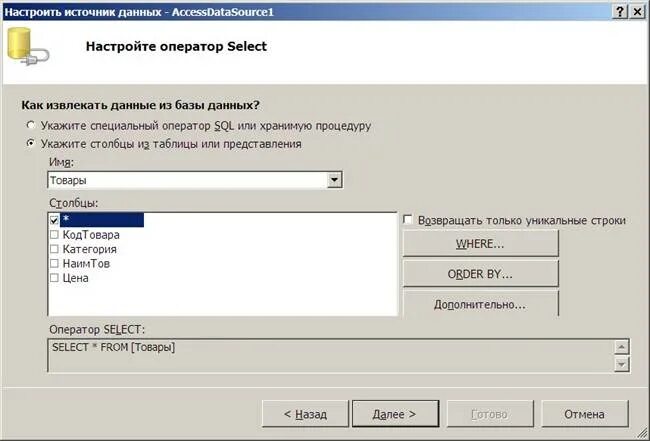Proceed with the Далее button
Screen dimensions: 650x441
coord(395,414)
